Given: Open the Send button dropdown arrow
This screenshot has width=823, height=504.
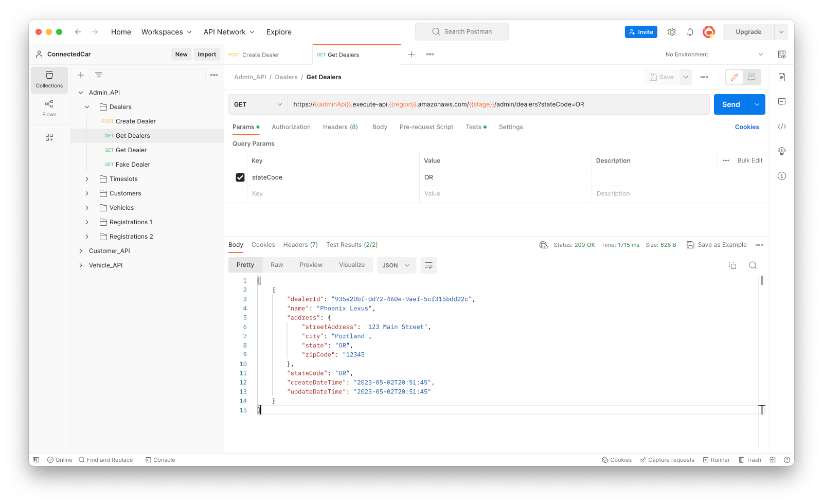Looking at the screenshot, I should coord(757,104).
